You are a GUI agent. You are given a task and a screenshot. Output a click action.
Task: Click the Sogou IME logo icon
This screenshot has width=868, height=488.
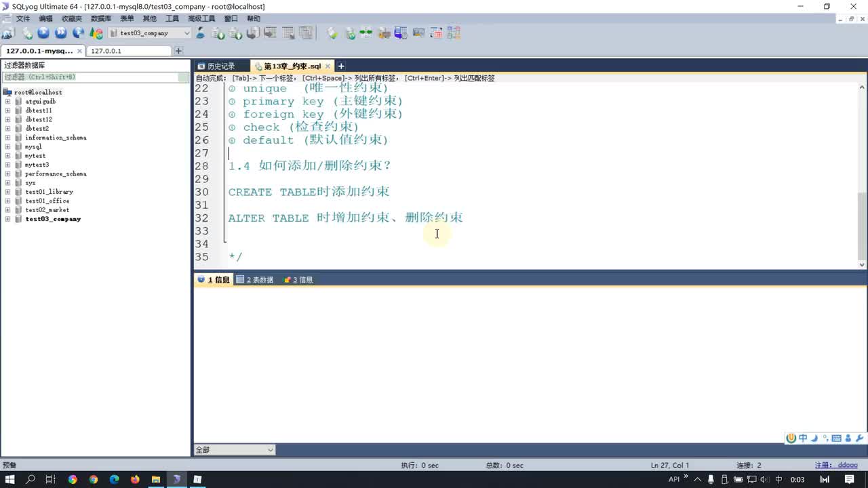pyautogui.click(x=791, y=439)
